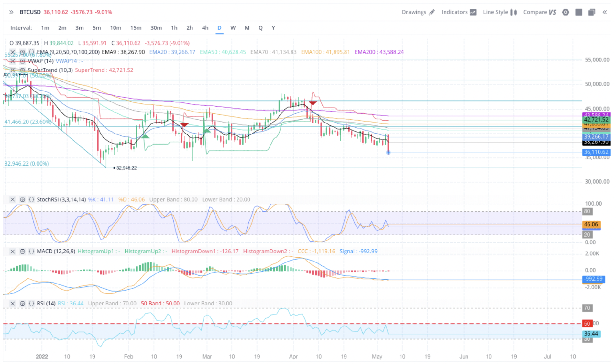Select the daily D interval
This screenshot has width=616, height=364.
[219, 28]
